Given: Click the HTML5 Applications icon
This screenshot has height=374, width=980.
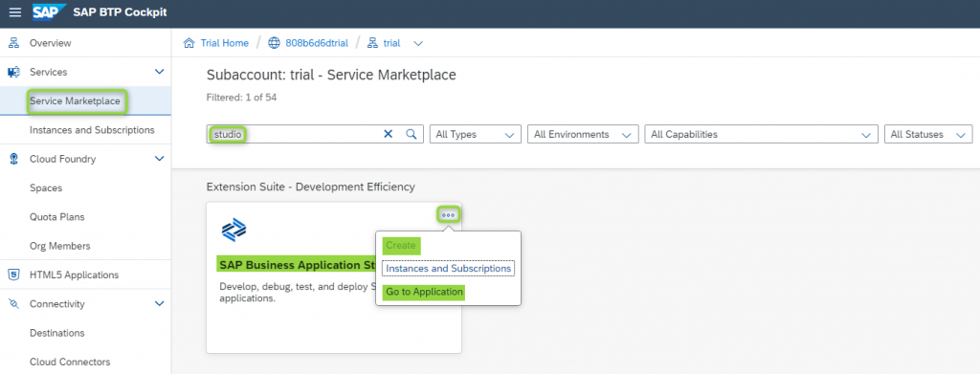Looking at the screenshot, I should (x=13, y=275).
